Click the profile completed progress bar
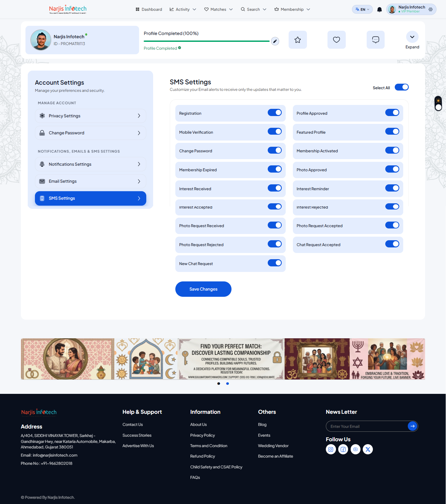The height and width of the screenshot is (504, 446). pyautogui.click(x=207, y=41)
